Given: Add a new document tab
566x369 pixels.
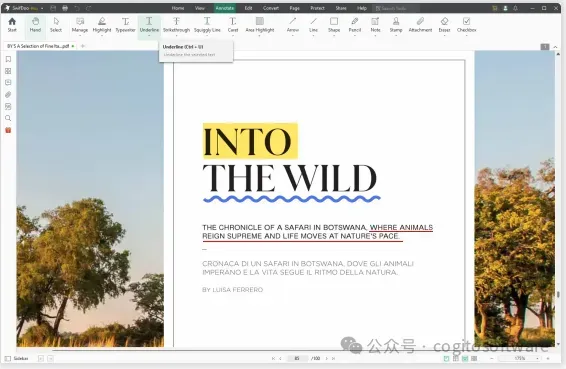Looking at the screenshot, I should point(83,46).
